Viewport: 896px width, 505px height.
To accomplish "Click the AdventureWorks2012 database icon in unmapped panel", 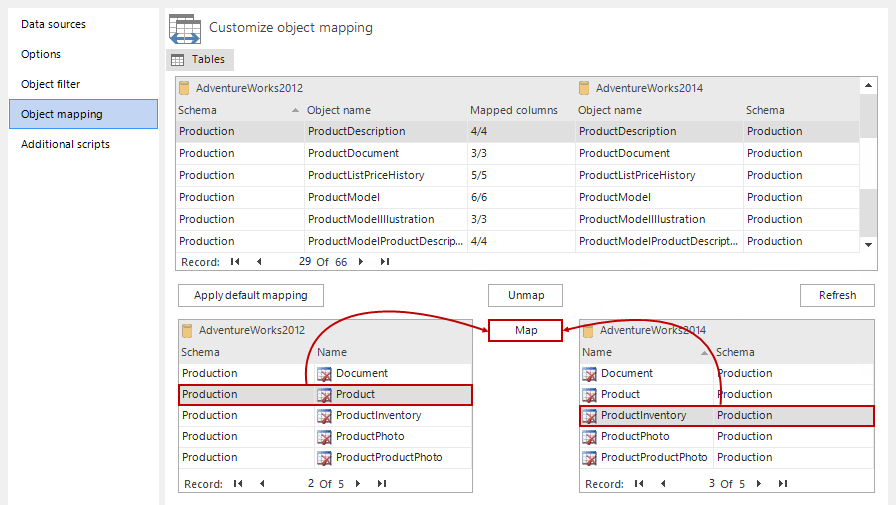I will 187,330.
